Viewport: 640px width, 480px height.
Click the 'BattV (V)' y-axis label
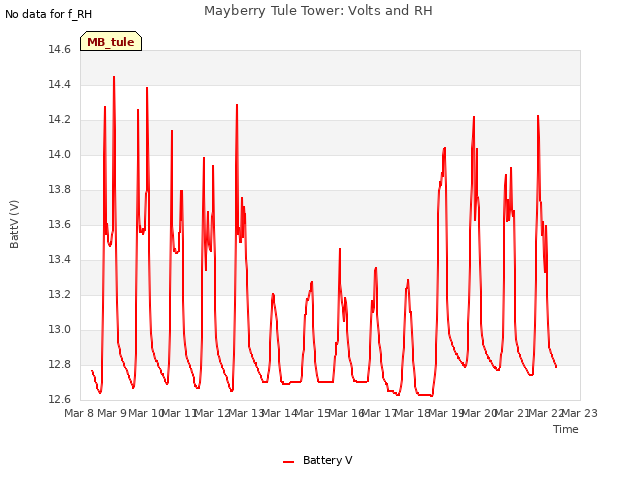(14, 224)
